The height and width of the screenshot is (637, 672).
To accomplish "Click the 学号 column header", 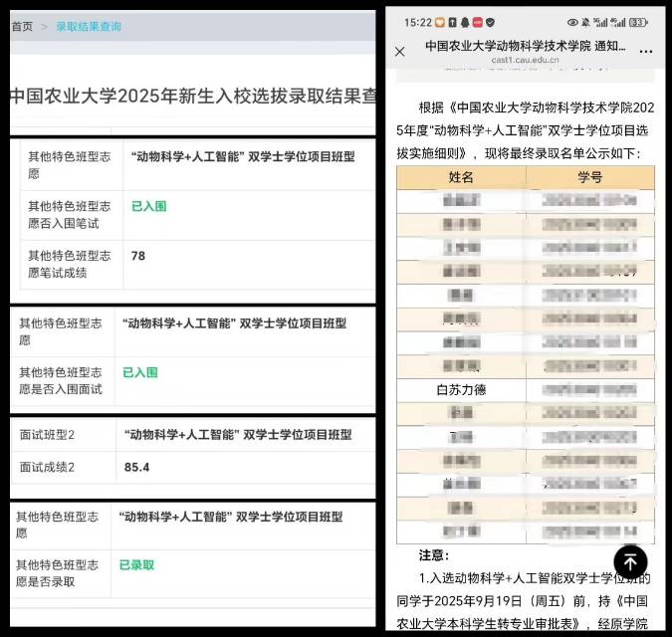I will click(590, 177).
